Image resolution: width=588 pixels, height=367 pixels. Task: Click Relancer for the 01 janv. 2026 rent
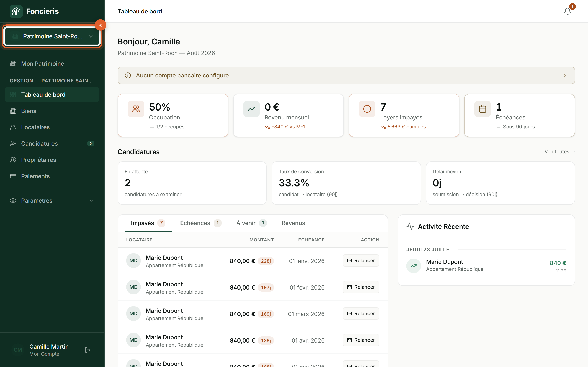[361, 260]
